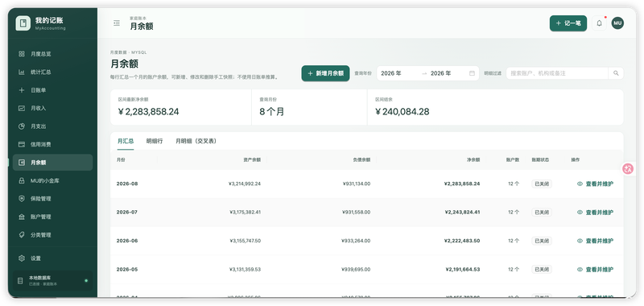
Task: Click the eye icon in 2026-08 row
Action: coord(580,184)
